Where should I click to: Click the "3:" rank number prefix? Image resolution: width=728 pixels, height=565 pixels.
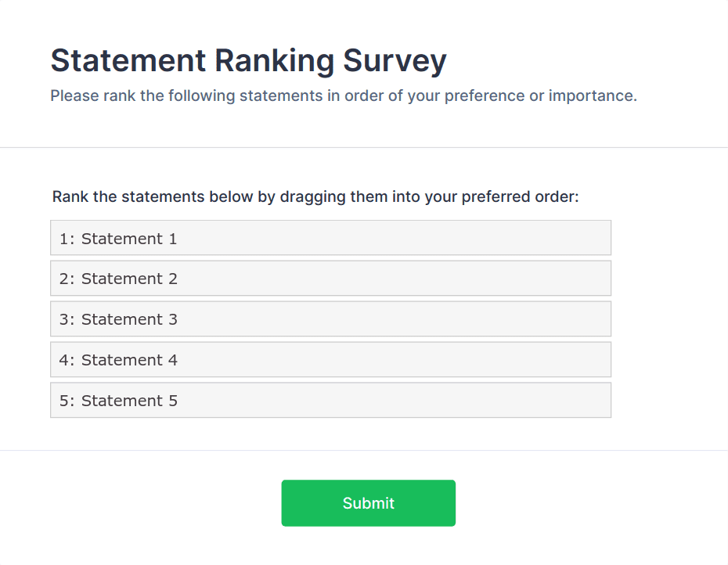[67, 320]
